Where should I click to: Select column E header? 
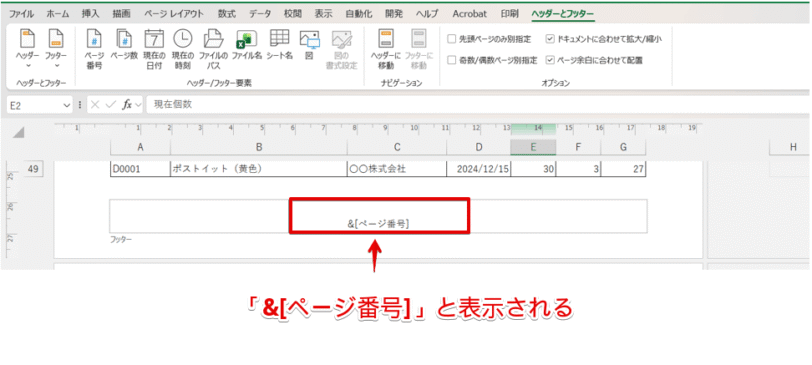pyautogui.click(x=533, y=147)
